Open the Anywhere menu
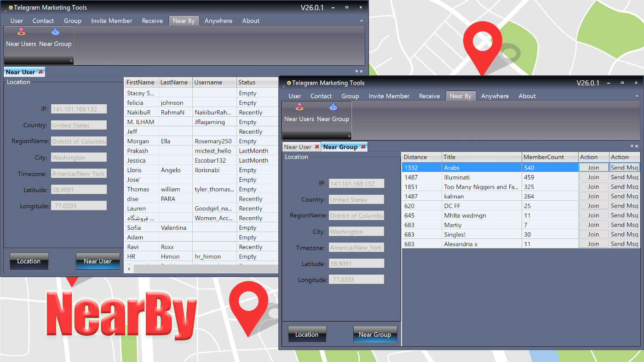644x362 pixels. point(494,96)
